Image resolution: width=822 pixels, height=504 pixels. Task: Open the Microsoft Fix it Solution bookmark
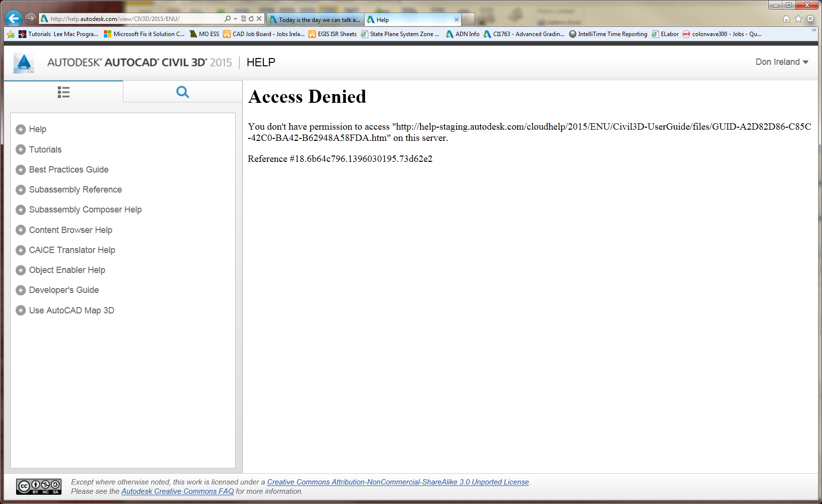click(x=144, y=34)
